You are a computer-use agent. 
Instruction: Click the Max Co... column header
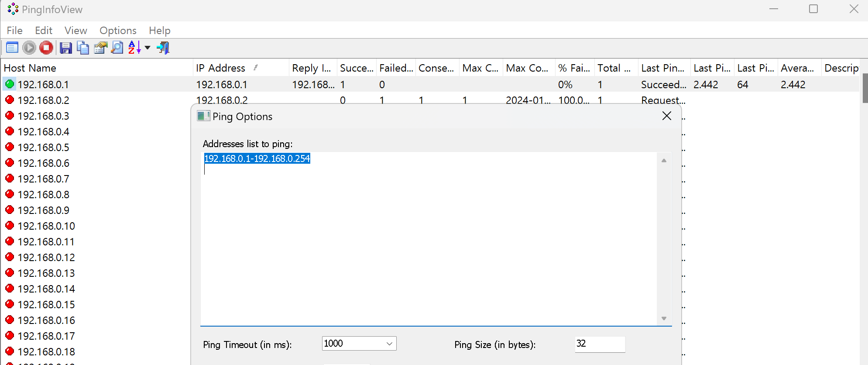(x=529, y=68)
